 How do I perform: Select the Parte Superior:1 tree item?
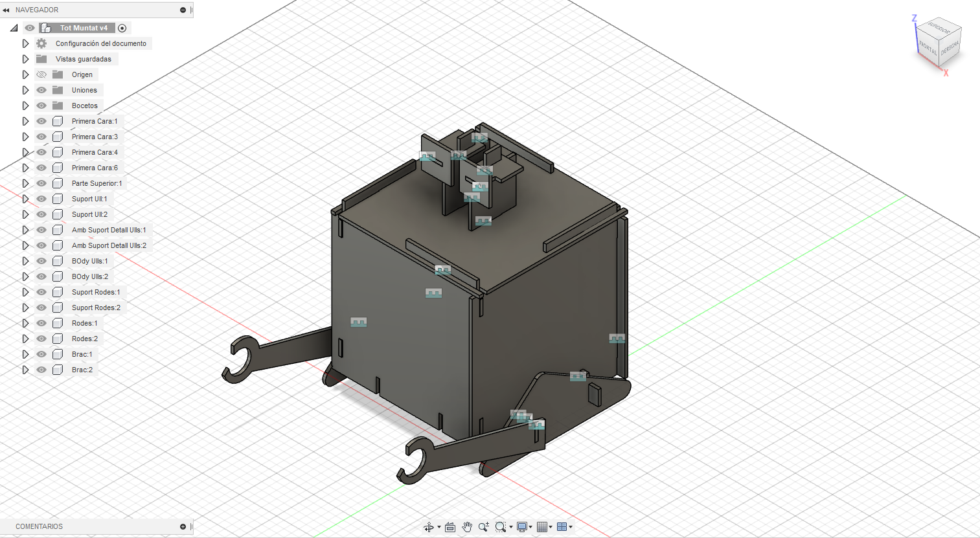[x=97, y=183]
